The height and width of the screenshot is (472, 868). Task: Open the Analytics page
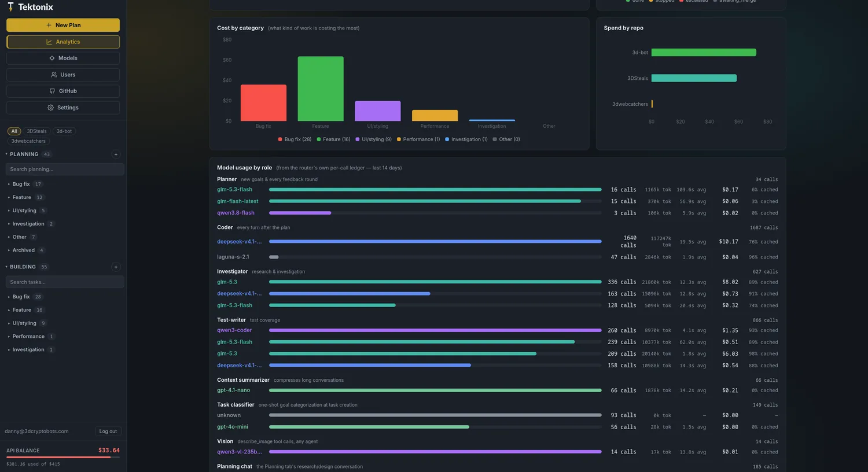[63, 42]
